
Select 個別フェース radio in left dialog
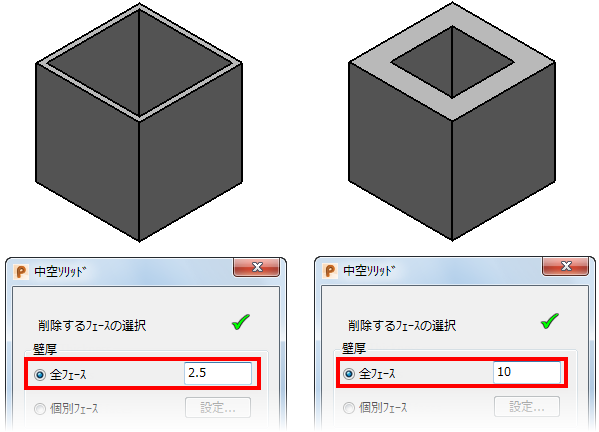(40, 409)
